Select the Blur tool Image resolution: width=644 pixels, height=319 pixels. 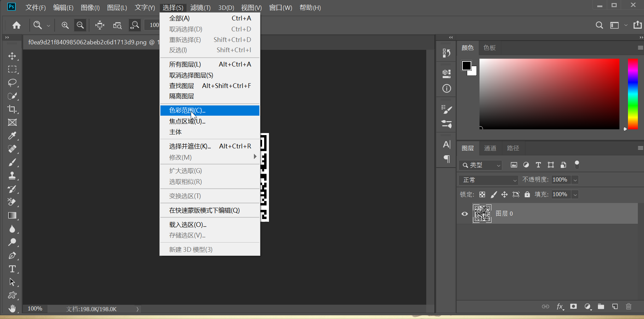pyautogui.click(x=12, y=229)
